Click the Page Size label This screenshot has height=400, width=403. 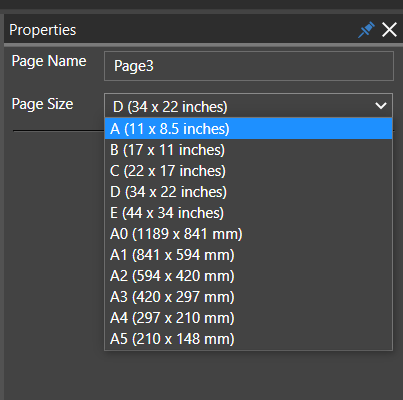42,104
